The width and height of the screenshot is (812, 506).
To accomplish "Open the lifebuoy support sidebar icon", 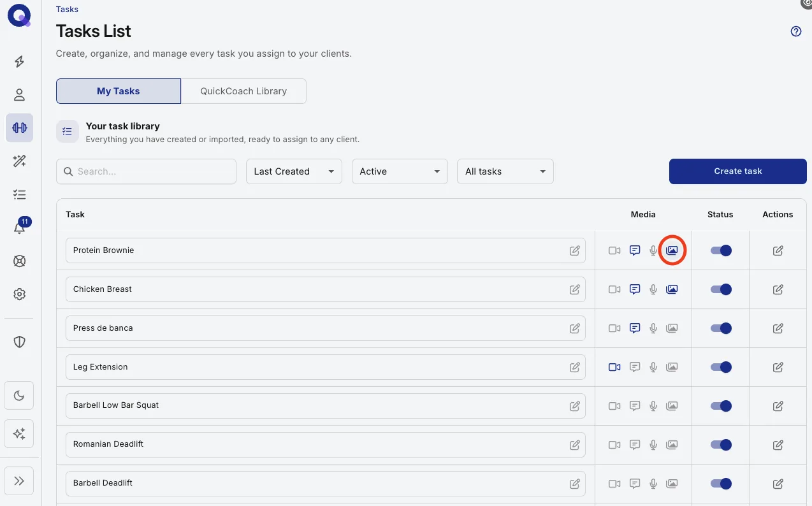I will coord(19,261).
